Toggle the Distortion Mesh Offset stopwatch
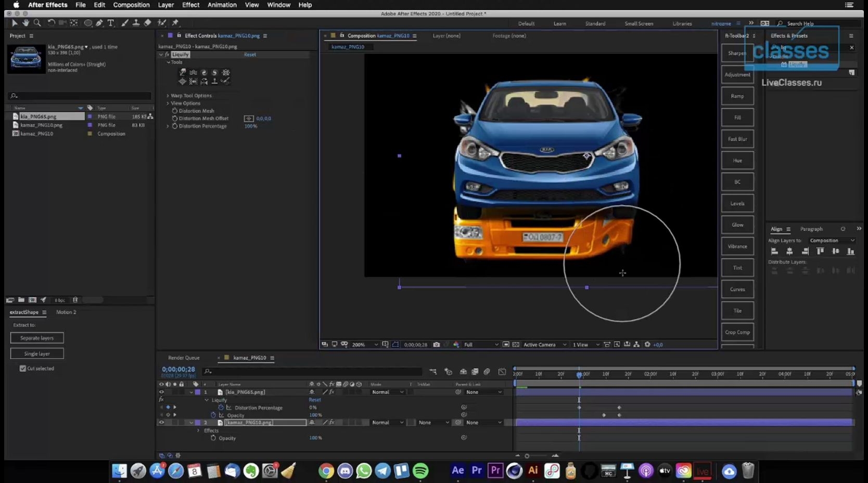This screenshot has height=483, width=868. pos(175,119)
